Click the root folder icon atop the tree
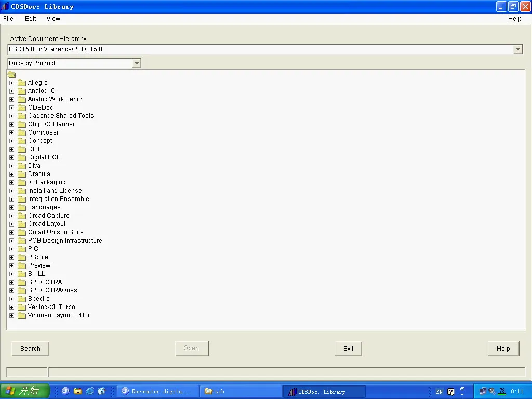This screenshot has width=532, height=399. [11, 74]
